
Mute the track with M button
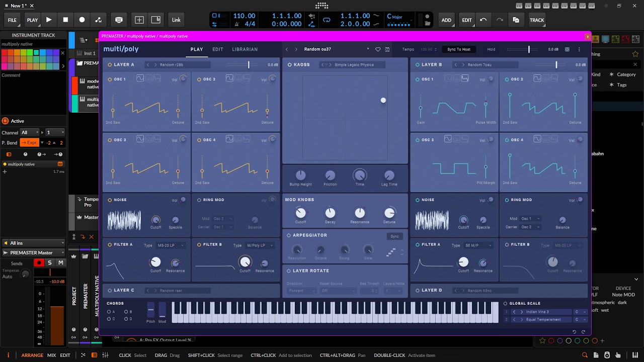coord(60,262)
